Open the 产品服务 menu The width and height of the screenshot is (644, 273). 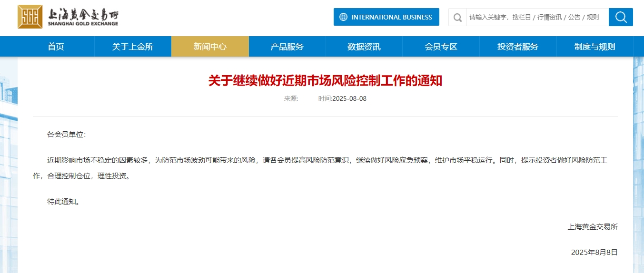coord(287,47)
